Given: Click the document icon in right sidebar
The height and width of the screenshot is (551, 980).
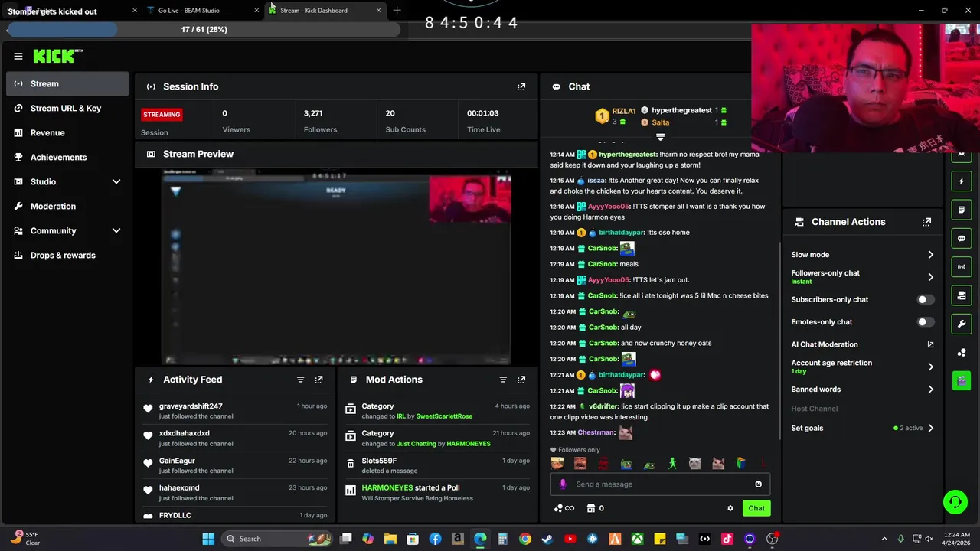Looking at the screenshot, I should [x=962, y=210].
